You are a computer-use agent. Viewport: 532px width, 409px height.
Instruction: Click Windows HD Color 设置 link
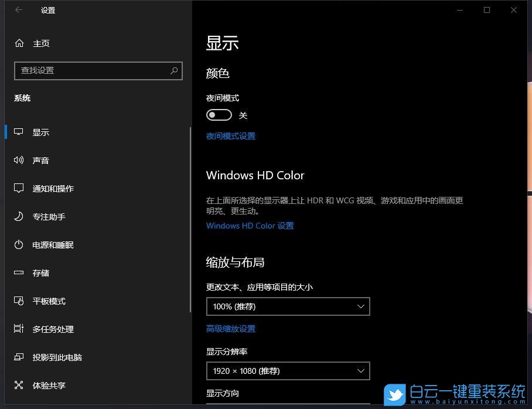tap(250, 226)
